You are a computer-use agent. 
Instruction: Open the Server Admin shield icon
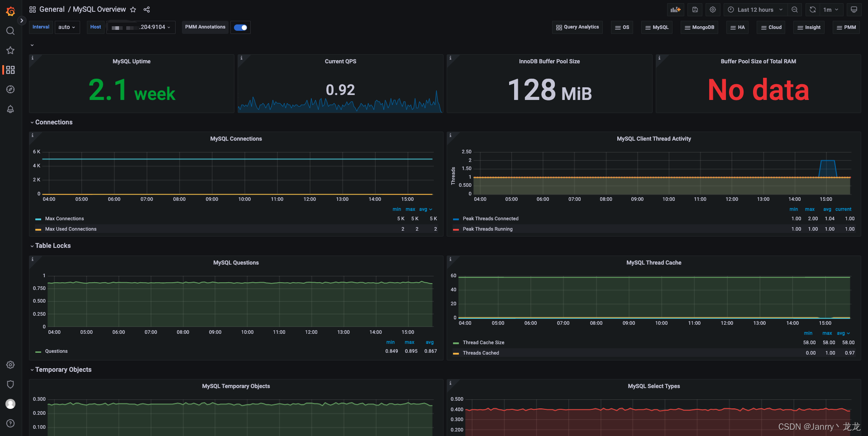click(10, 384)
